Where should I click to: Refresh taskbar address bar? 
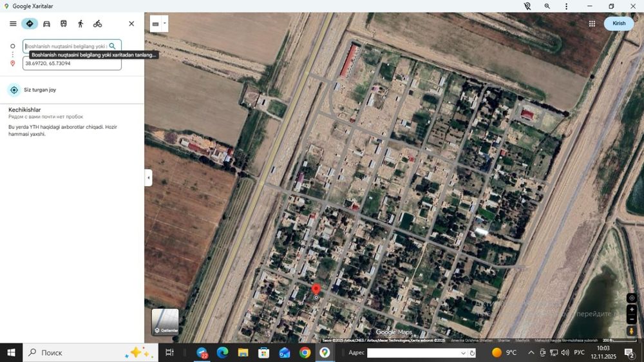(x=472, y=353)
